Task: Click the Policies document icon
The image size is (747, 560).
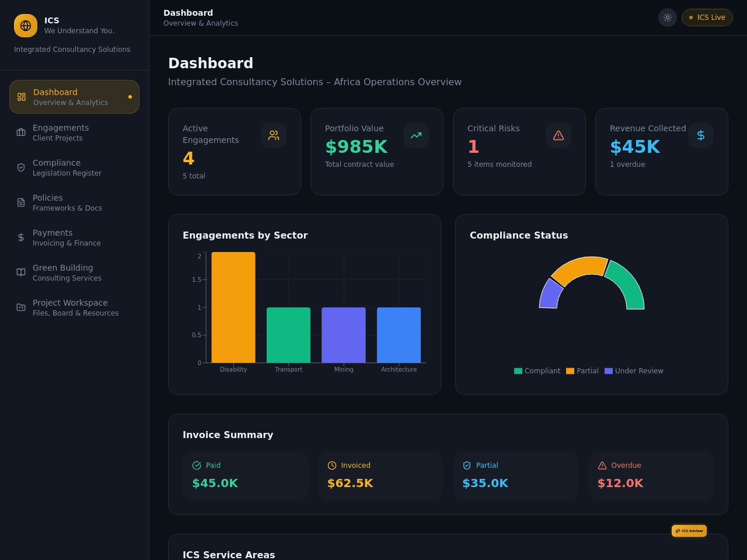Action: point(21,202)
